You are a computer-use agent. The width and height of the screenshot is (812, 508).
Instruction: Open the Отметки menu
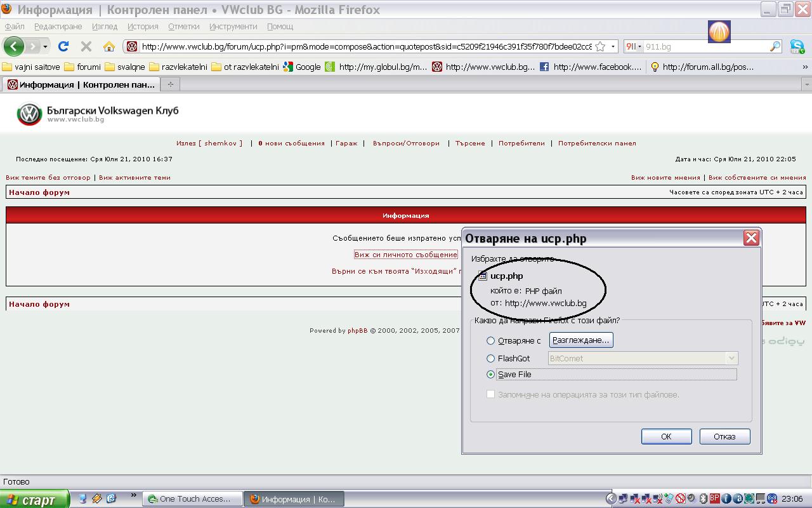click(x=183, y=27)
